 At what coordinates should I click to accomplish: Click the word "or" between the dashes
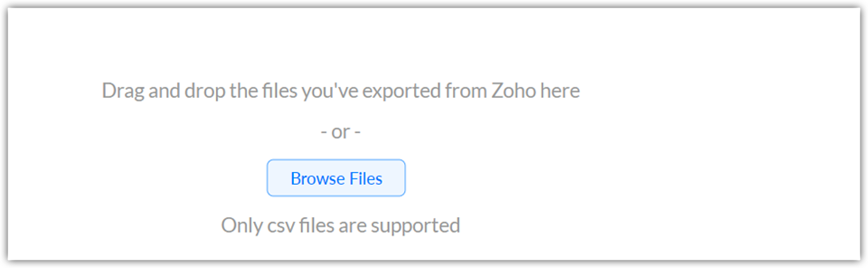340,133
